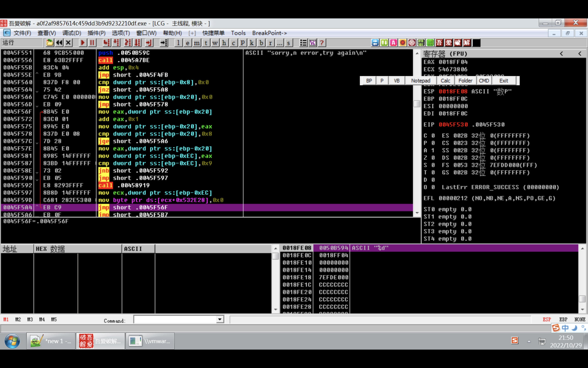Click the Folder quick button
The width and height of the screenshot is (588, 368).
pyautogui.click(x=465, y=81)
